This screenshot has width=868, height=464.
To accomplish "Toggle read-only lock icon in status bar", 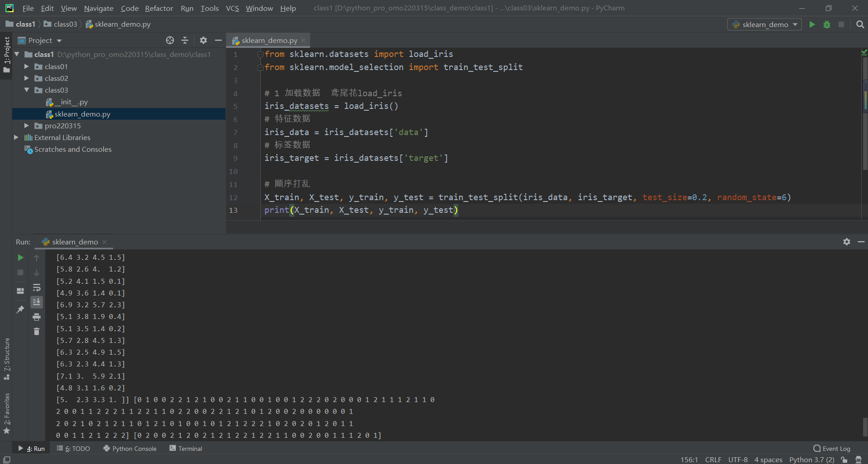I will tap(844, 459).
